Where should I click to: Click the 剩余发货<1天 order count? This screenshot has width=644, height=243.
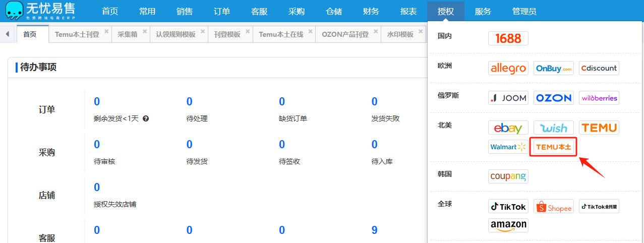tap(97, 102)
